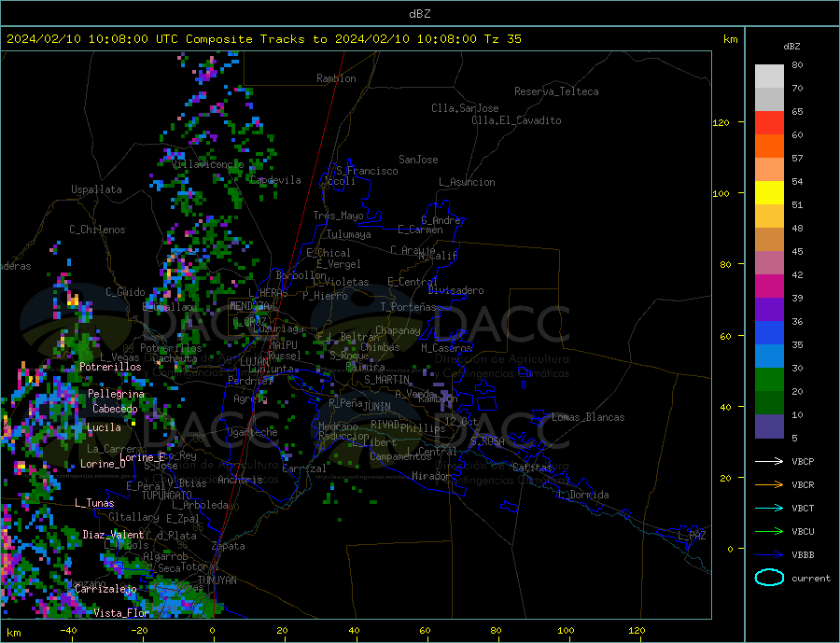The width and height of the screenshot is (840, 643).
Task: Click the Cabecedo place label
Action: pos(115,409)
